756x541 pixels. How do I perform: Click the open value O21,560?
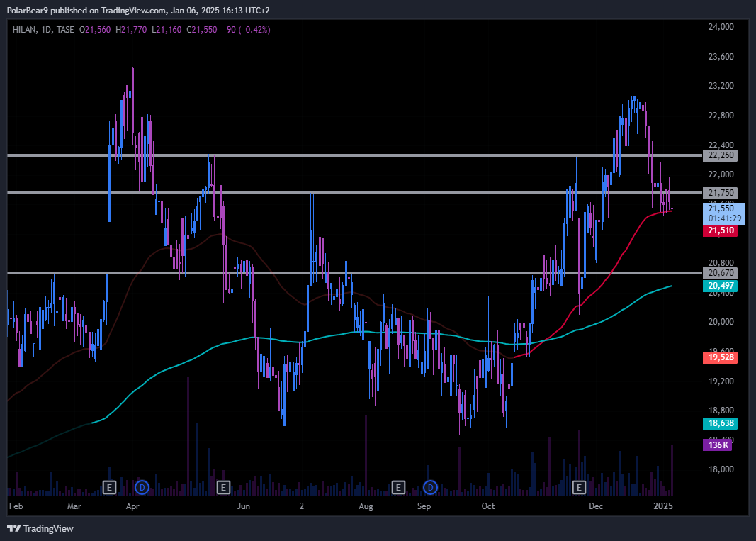95,30
